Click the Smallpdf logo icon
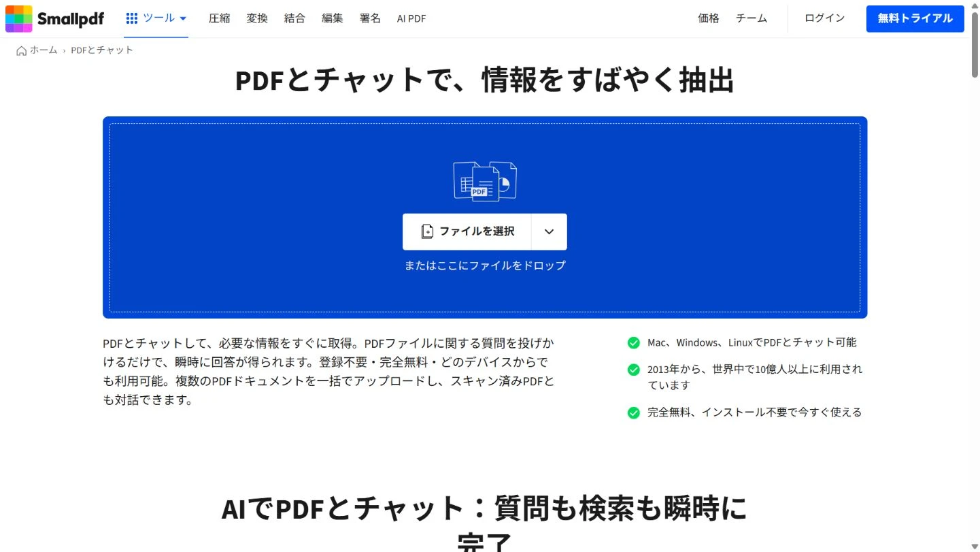The height and width of the screenshot is (552, 980). click(18, 18)
